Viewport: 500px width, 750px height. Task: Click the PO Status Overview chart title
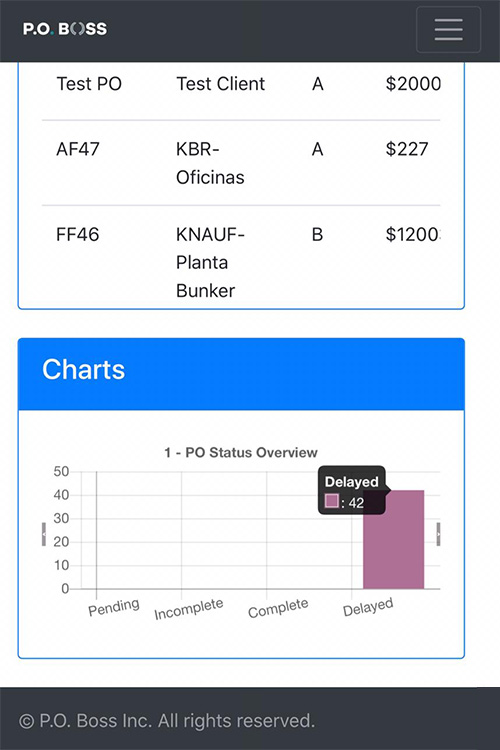[x=241, y=452]
